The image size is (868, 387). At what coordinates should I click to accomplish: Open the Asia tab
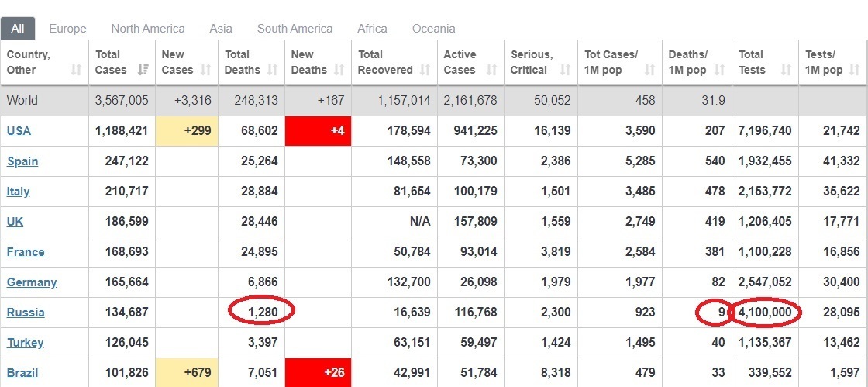[221, 29]
